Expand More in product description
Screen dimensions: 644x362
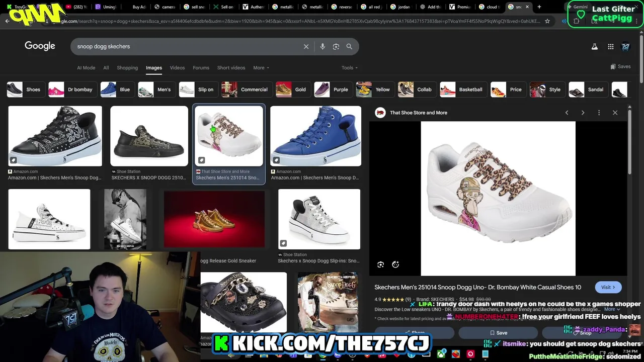(x=612, y=309)
